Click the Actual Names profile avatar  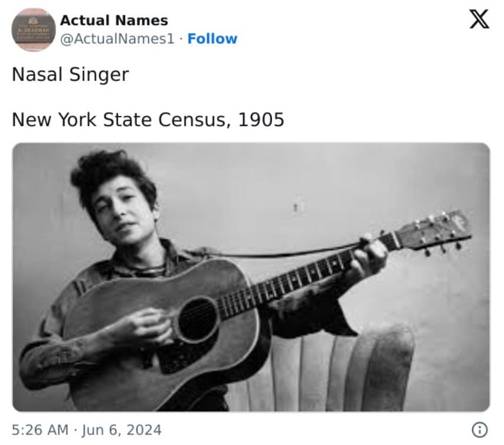(34, 30)
